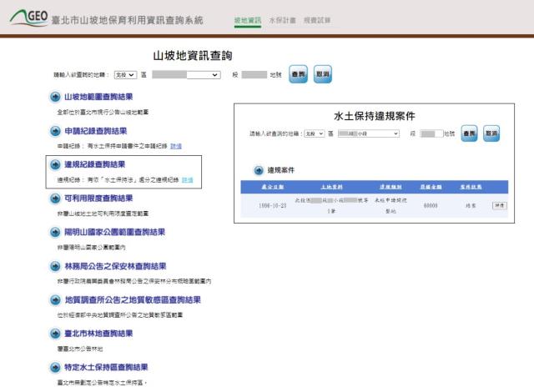Open the 水保計畫 tab
The width and height of the screenshot is (534, 392).
point(282,20)
